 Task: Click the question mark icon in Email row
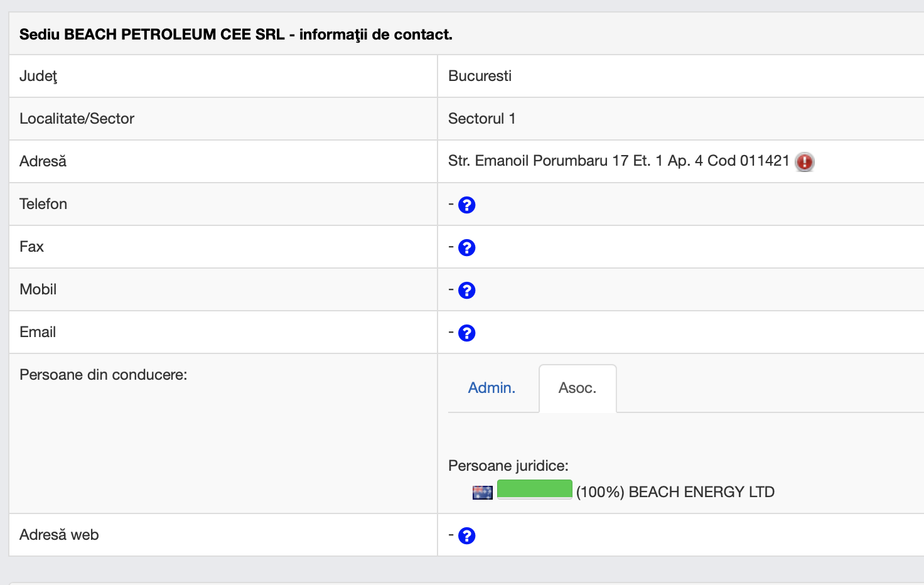[x=466, y=333]
